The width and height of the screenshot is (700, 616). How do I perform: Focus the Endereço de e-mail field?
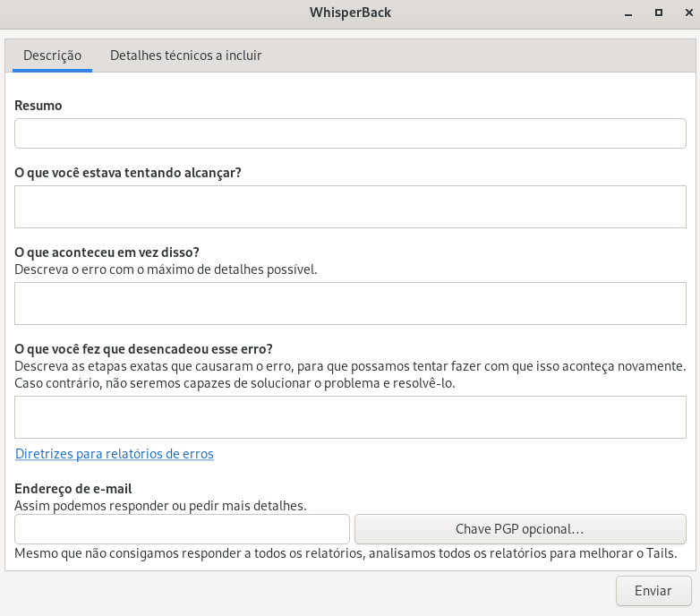(x=182, y=529)
